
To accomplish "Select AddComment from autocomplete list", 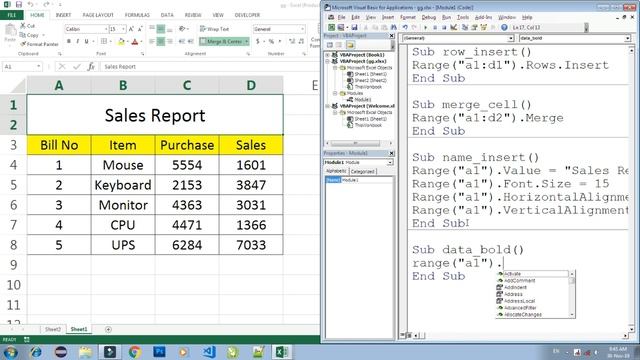I will tap(519, 280).
